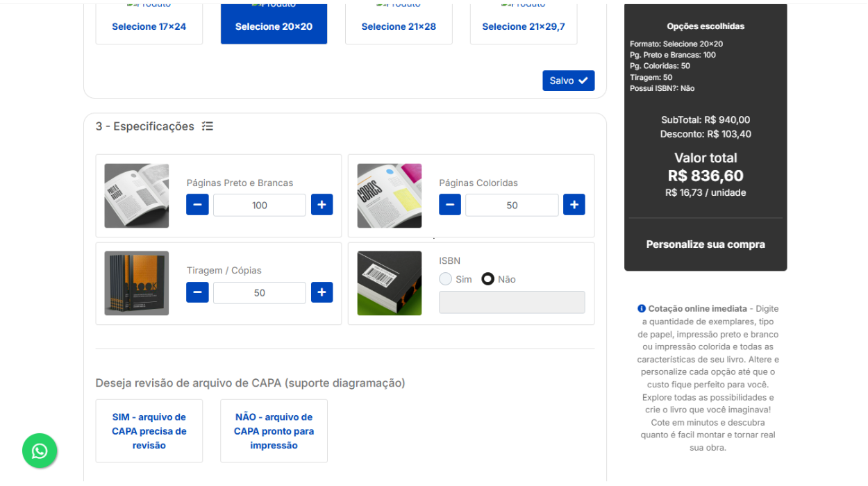Click the Especificações checklist icon
The height and width of the screenshot is (486, 868).
point(208,126)
